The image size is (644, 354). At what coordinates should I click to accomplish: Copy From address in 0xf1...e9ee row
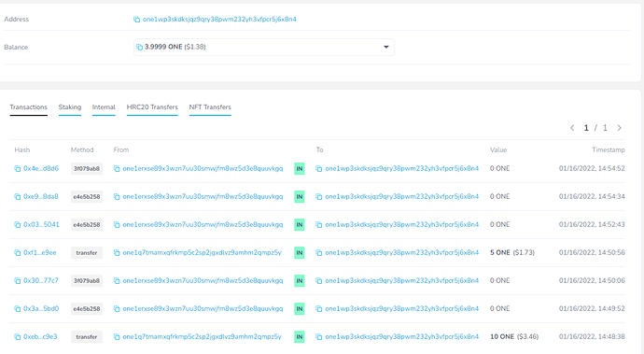117,252
